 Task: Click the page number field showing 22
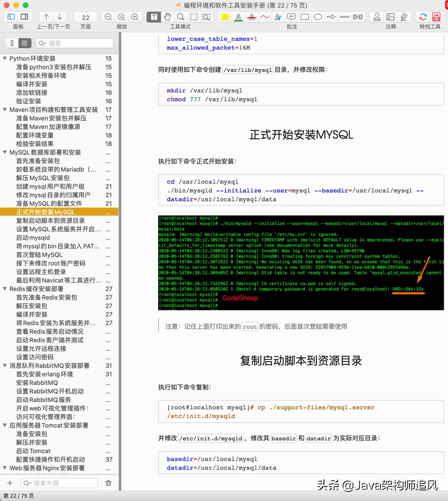click(85, 17)
